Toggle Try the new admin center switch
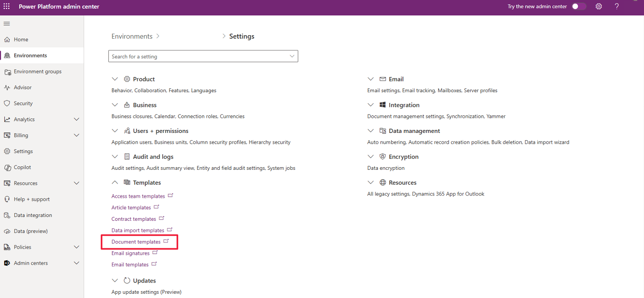This screenshot has height=298, width=644. coord(579,6)
